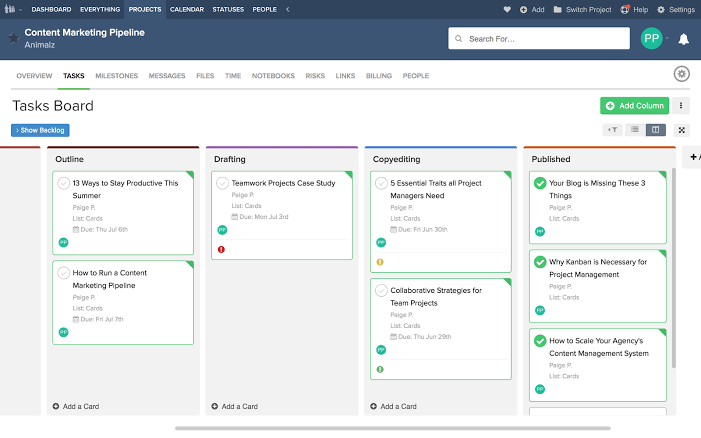The width and height of the screenshot is (701, 438).
Task: Add a Card in Drafting column
Action: pos(235,407)
